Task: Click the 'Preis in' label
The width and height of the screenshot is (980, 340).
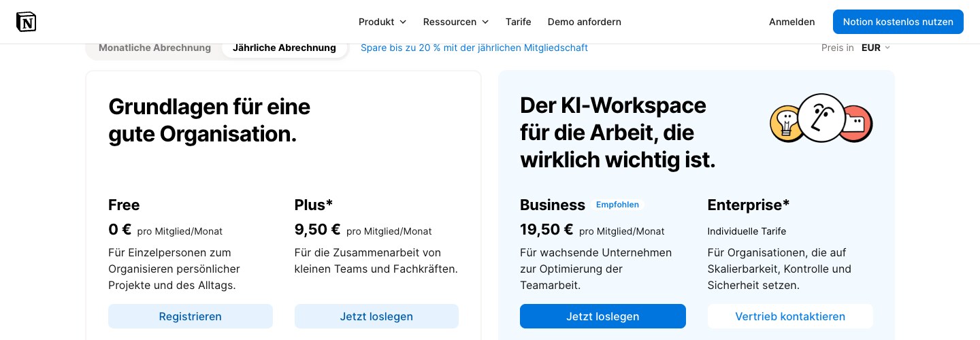Action: [838, 48]
